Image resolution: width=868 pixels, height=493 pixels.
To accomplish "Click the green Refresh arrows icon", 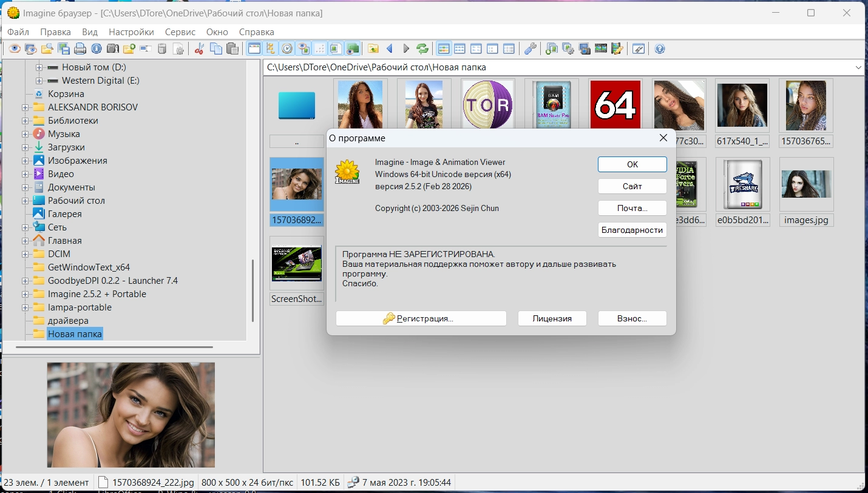I will pyautogui.click(x=422, y=49).
